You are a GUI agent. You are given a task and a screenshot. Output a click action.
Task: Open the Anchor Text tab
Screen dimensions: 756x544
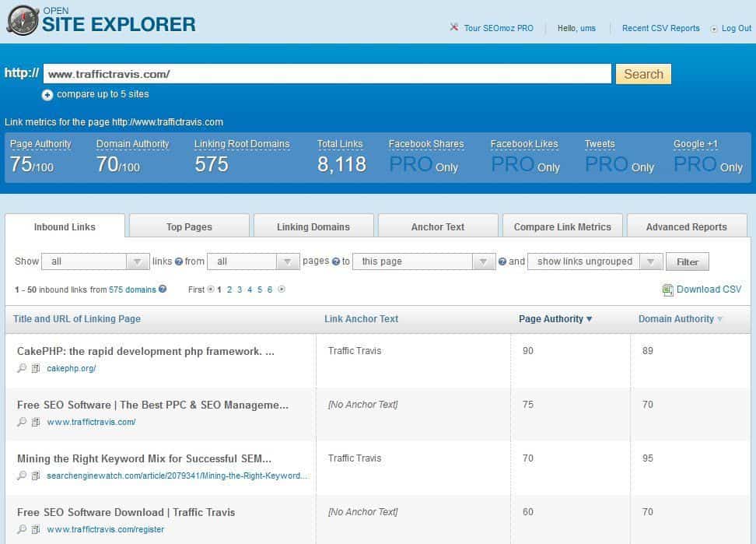[x=437, y=226]
